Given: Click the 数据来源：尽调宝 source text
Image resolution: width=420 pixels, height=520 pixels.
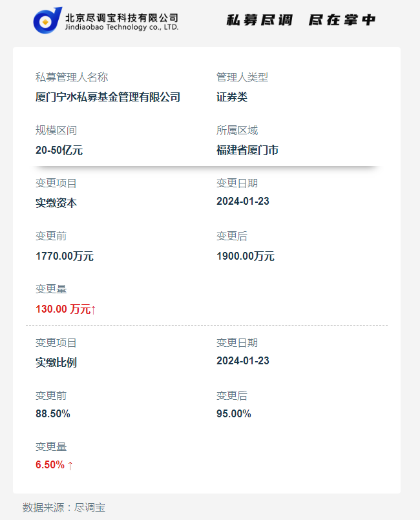Looking at the screenshot, I should tap(64, 508).
